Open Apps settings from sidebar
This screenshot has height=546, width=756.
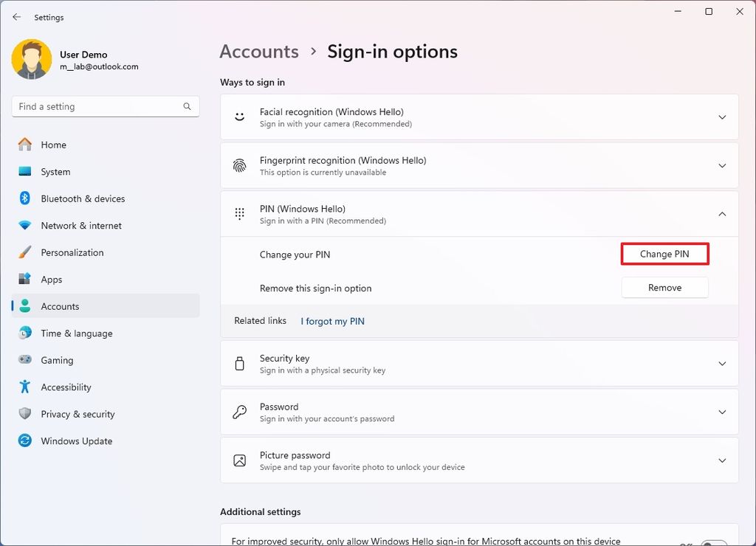(25, 279)
